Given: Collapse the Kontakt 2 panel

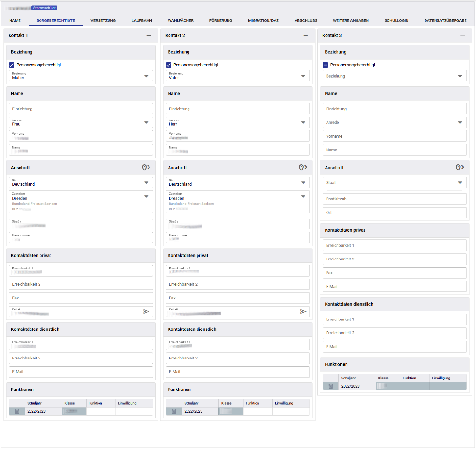Looking at the screenshot, I should click(x=306, y=36).
